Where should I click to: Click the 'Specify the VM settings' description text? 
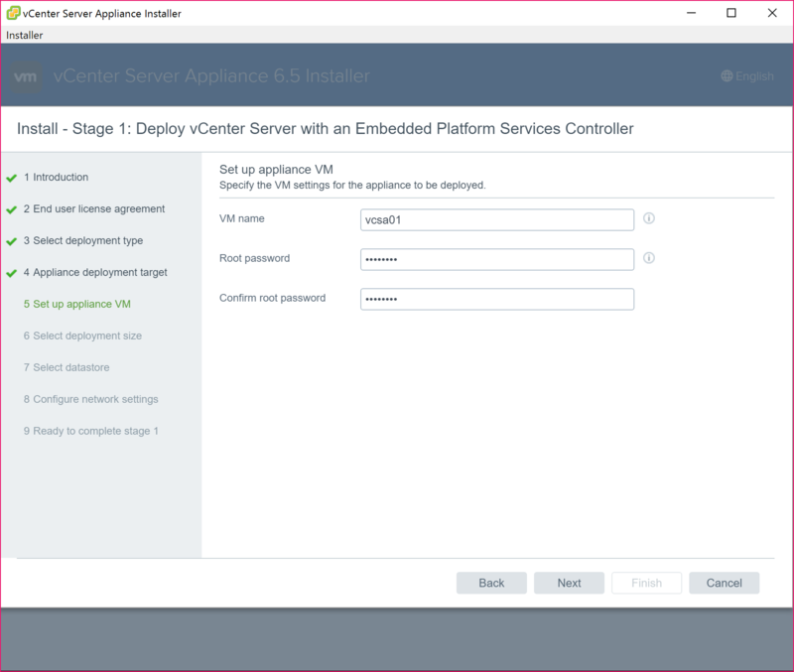352,186
